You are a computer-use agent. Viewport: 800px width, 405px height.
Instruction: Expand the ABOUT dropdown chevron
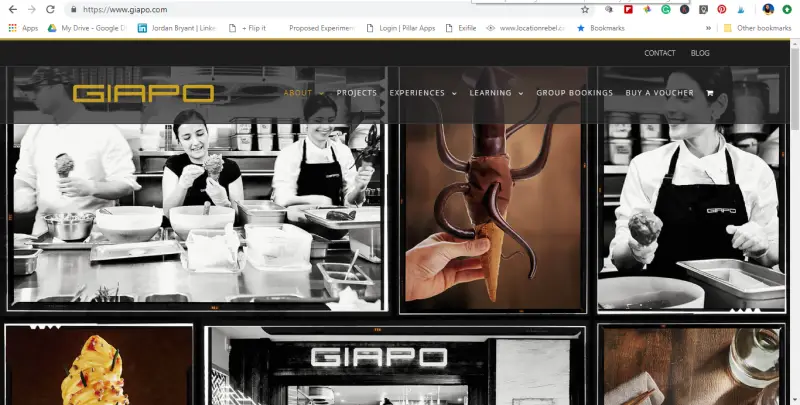(321, 93)
